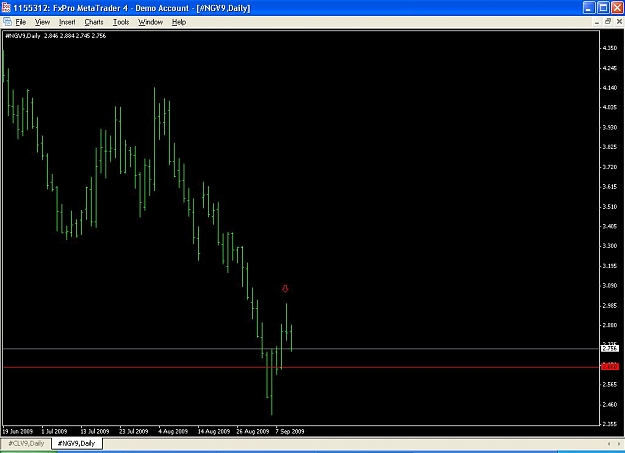
Task: Click the chart document icon beside File menu
Action: coord(7,22)
